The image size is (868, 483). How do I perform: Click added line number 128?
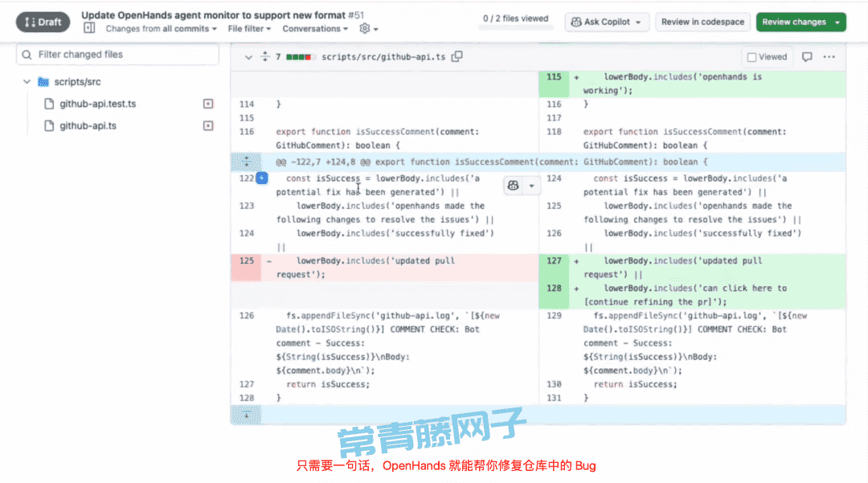point(554,289)
